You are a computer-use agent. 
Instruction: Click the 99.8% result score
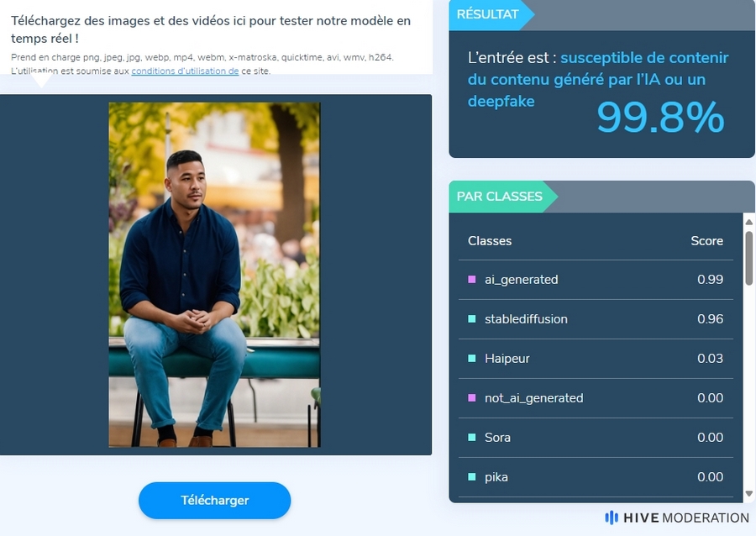tap(660, 117)
